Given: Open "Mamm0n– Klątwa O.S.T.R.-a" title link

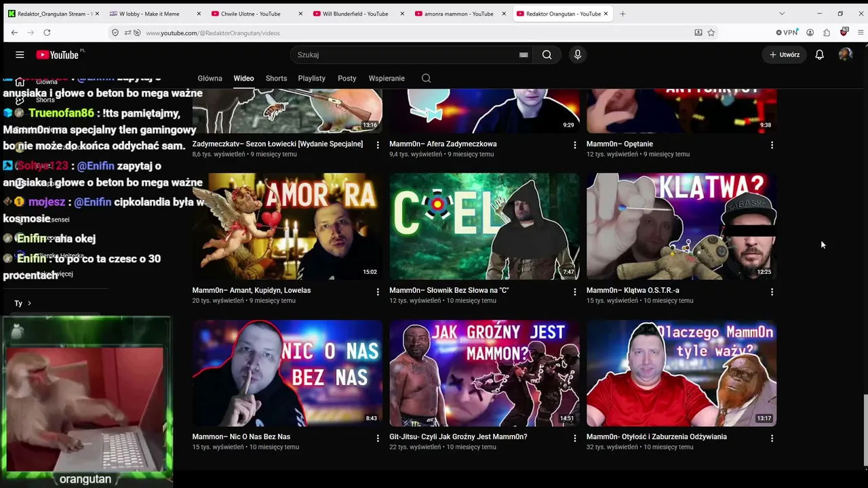Looking at the screenshot, I should pyautogui.click(x=633, y=290).
